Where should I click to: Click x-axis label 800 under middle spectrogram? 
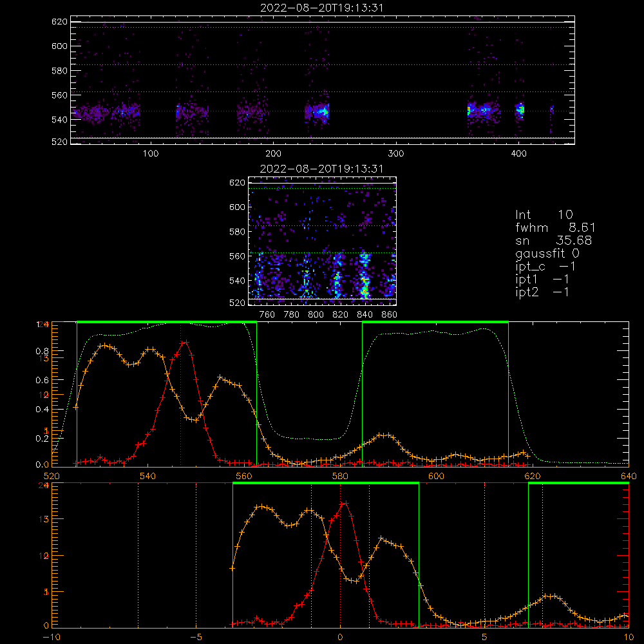click(x=316, y=315)
